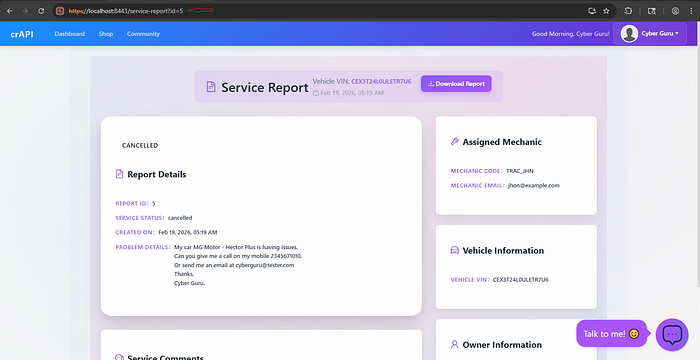Viewport: 700px width, 360px height.
Task: Click the VIN value in Vehicle Information card
Action: [521, 280]
